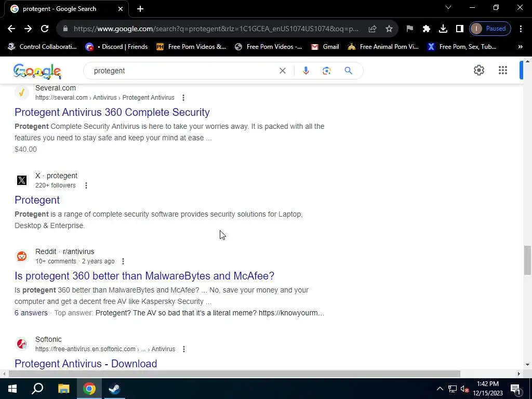Click the horizontal scrollbar right arrow
This screenshot has width=532, height=399.
(x=518, y=374)
